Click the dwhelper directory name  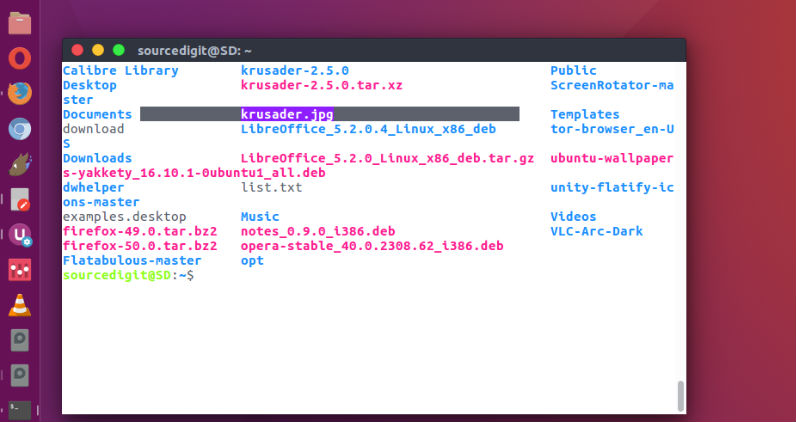93,188
